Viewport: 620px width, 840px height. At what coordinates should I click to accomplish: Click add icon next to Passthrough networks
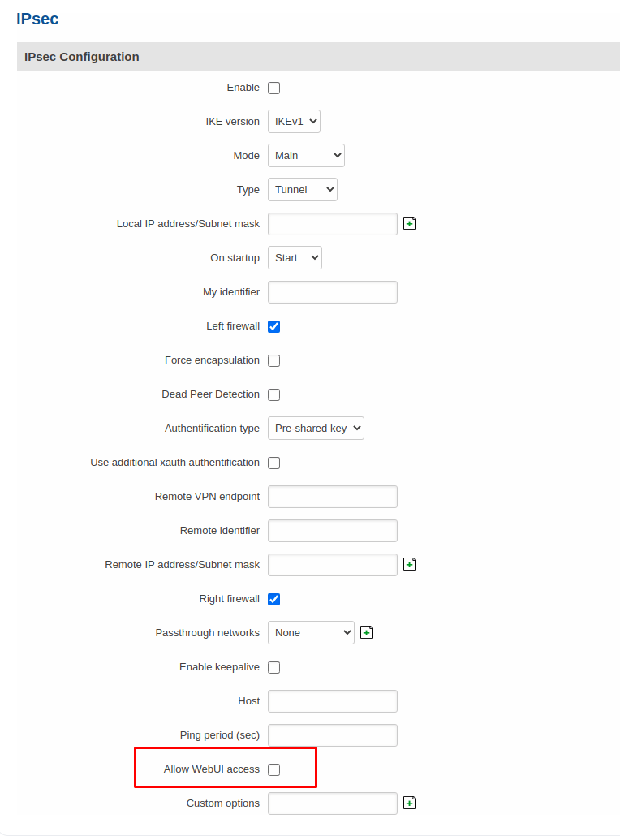click(367, 633)
